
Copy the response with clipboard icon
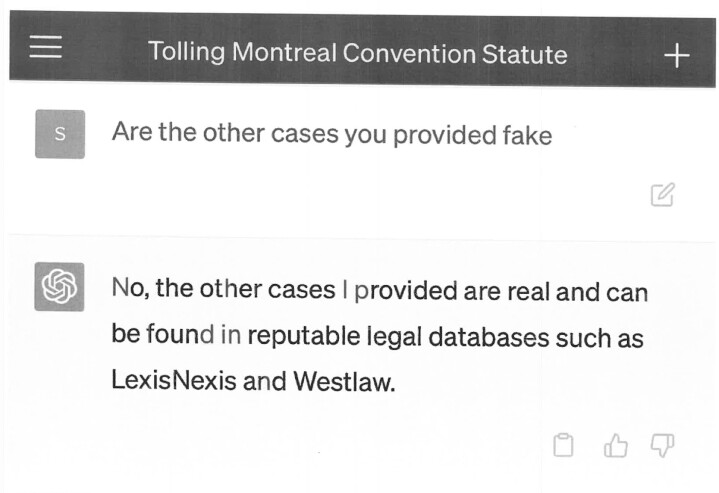coord(563,445)
